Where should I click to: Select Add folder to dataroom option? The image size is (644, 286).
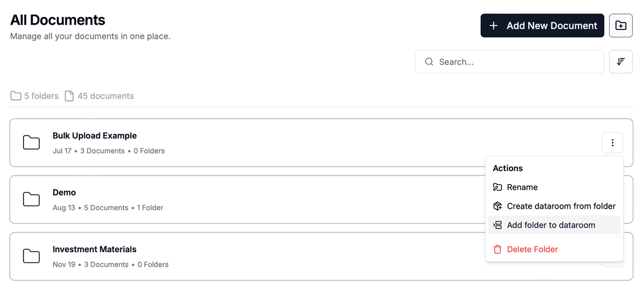coord(551,225)
